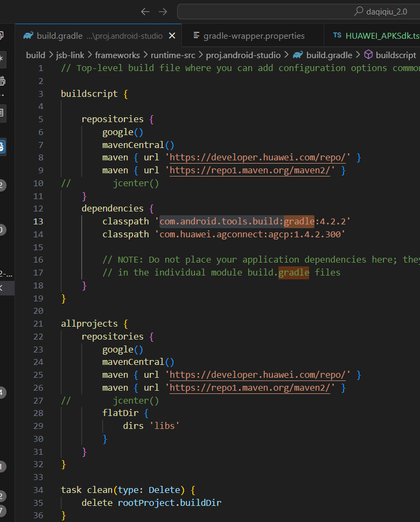Image resolution: width=420 pixels, height=522 pixels.
Task: Follow the repo1.maven.org link on line 26
Action: (250, 388)
